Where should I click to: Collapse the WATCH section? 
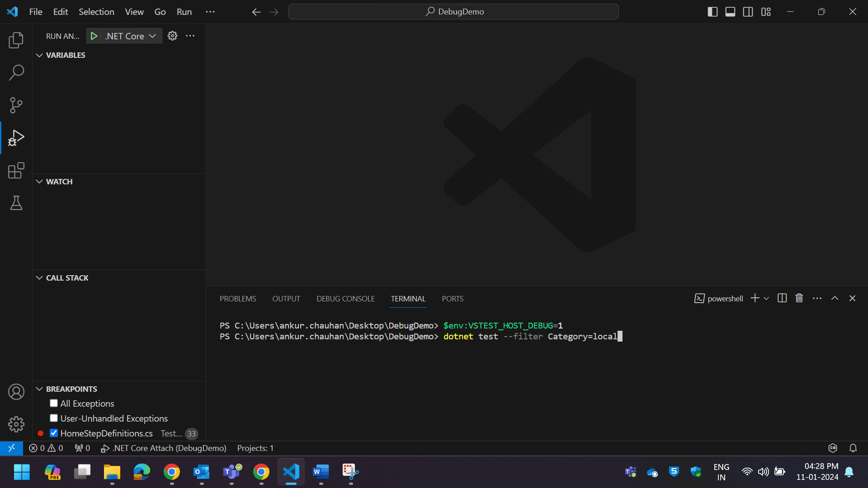coord(40,182)
